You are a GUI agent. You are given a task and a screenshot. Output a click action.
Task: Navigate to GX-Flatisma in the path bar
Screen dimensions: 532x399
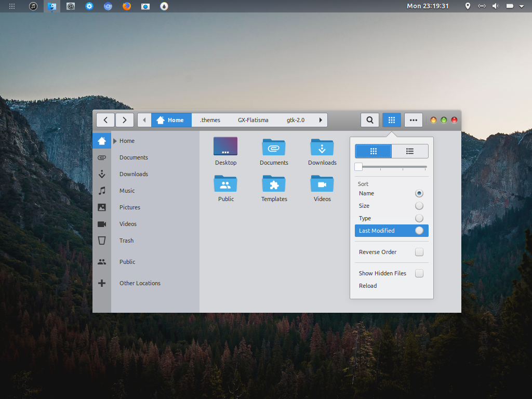(253, 120)
